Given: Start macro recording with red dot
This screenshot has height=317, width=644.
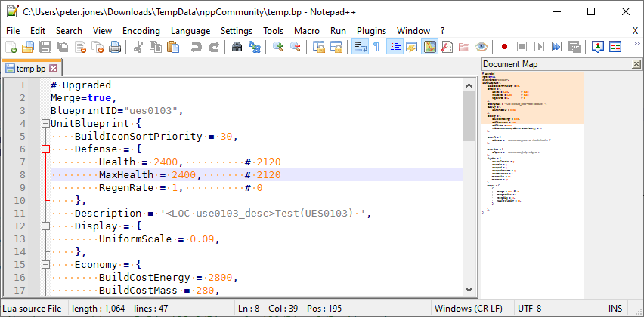Looking at the screenshot, I should [x=504, y=47].
